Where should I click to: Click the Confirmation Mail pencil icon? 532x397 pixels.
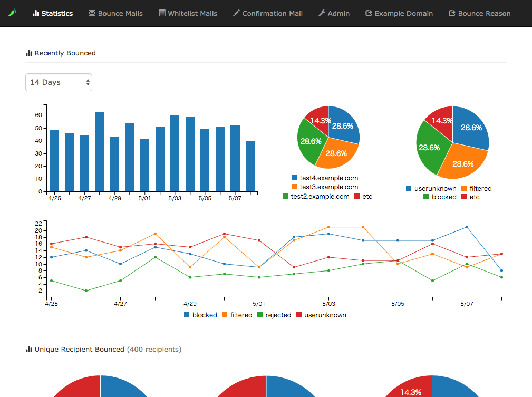pyautogui.click(x=236, y=13)
